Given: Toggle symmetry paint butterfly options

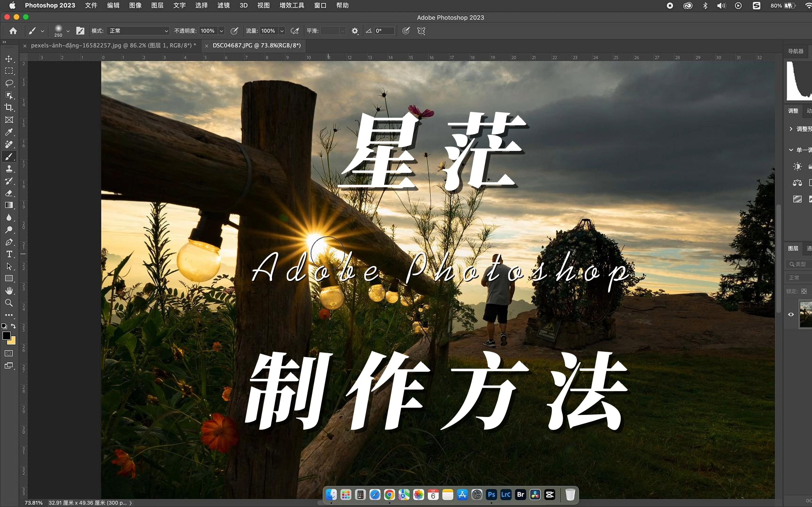Looking at the screenshot, I should [x=421, y=31].
